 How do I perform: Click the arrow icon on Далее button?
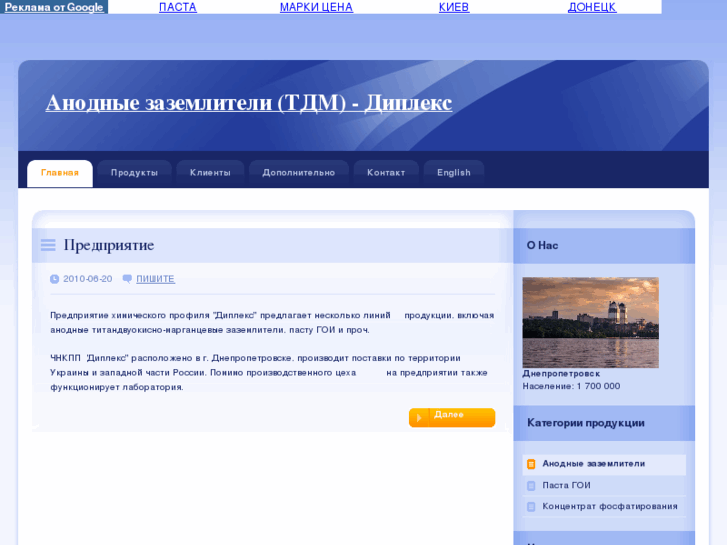(x=419, y=417)
